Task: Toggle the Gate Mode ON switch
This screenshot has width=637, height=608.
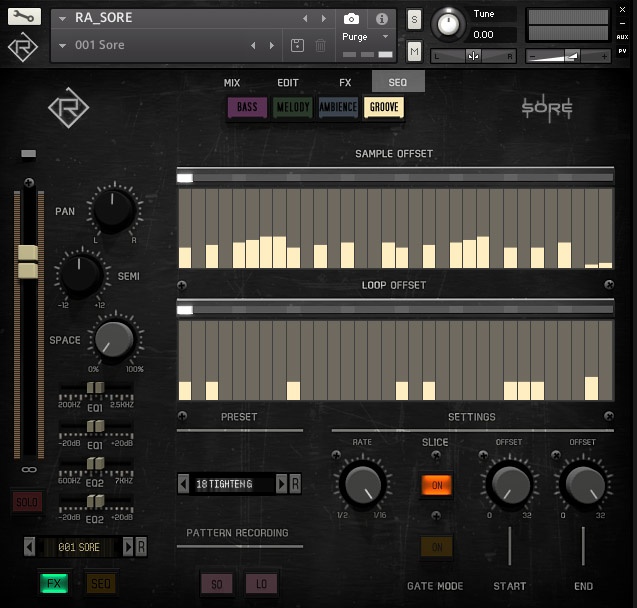Action: pyautogui.click(x=436, y=547)
